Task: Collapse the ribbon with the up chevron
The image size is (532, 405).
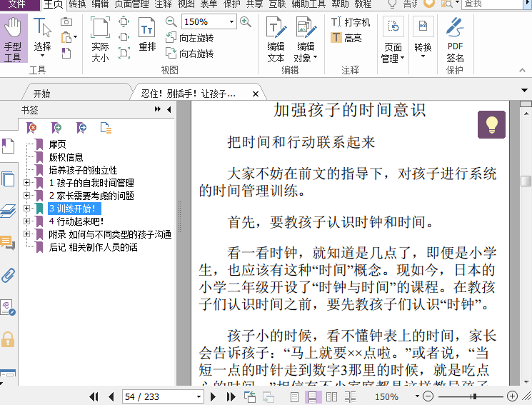Action: 522,70
